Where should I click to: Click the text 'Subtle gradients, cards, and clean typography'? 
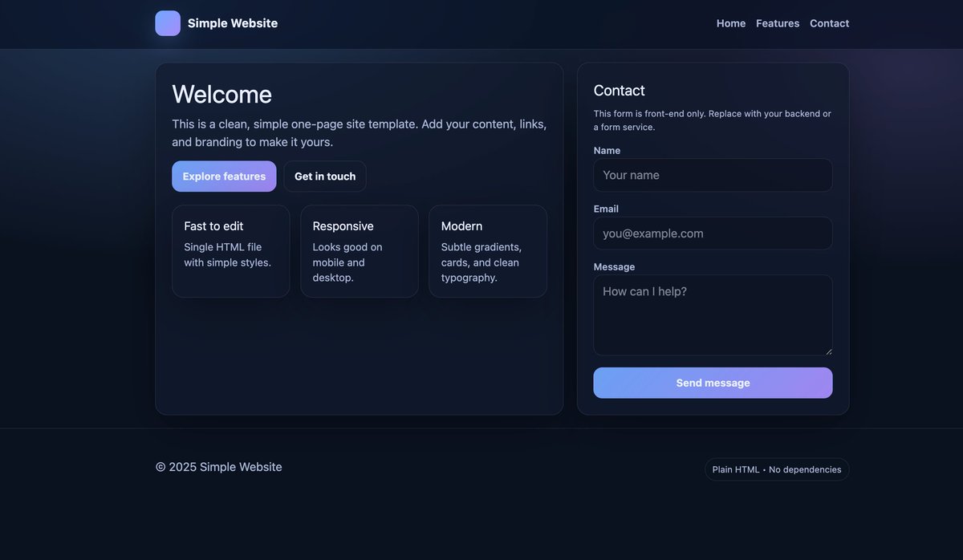click(x=481, y=262)
